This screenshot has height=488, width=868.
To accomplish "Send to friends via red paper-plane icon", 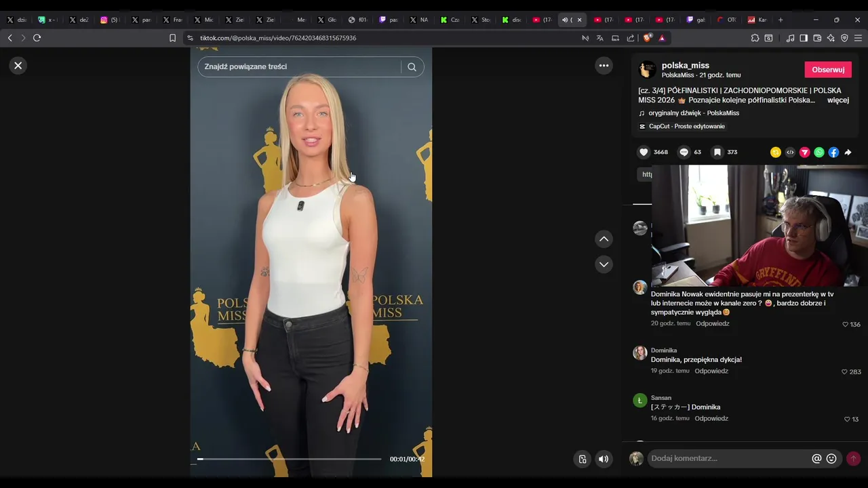I will (x=804, y=152).
